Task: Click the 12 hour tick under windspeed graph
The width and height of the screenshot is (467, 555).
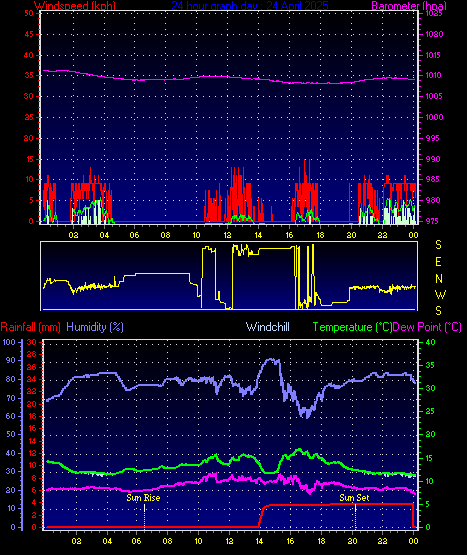Action: coord(227,235)
